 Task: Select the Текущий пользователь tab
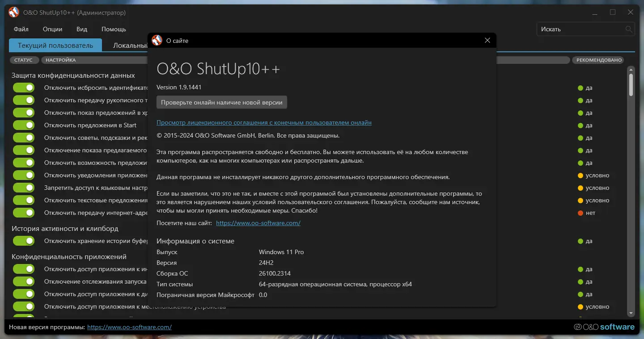(55, 46)
